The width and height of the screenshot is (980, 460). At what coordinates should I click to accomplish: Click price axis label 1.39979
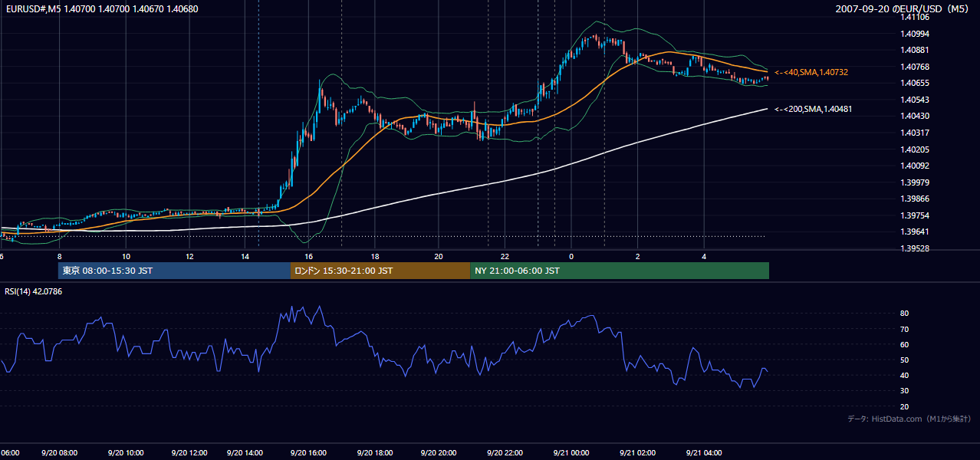point(916,182)
